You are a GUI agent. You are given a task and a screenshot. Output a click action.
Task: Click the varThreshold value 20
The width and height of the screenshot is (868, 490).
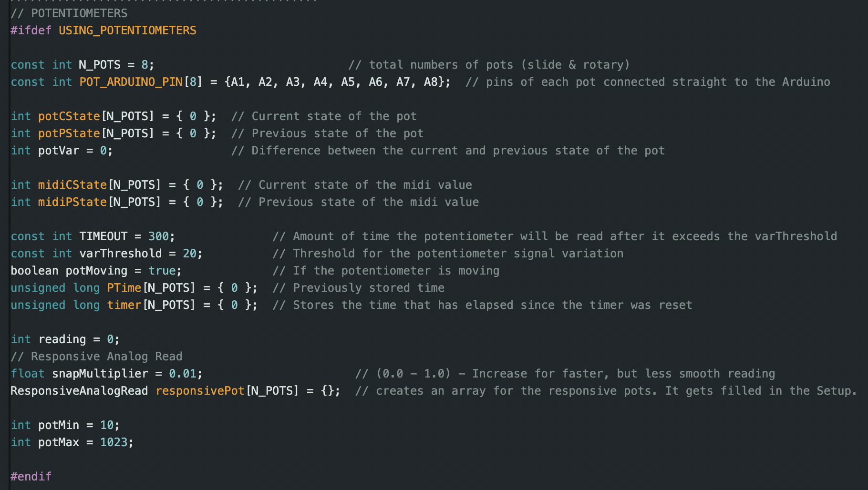click(189, 254)
